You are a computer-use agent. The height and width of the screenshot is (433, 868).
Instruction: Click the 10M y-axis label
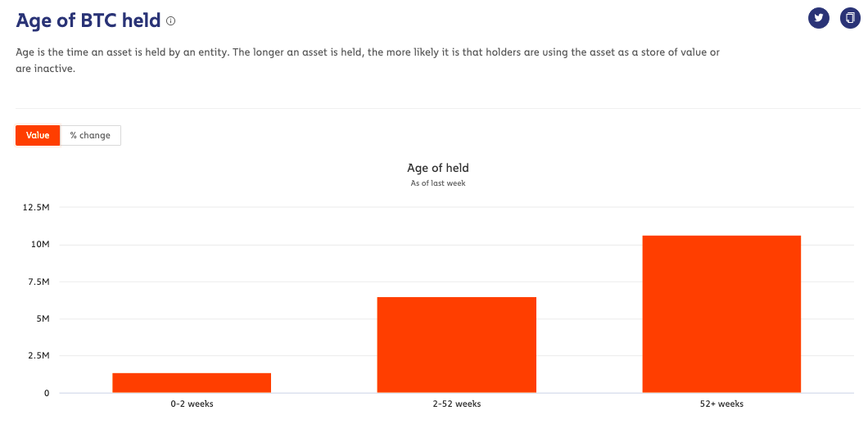[40, 245]
